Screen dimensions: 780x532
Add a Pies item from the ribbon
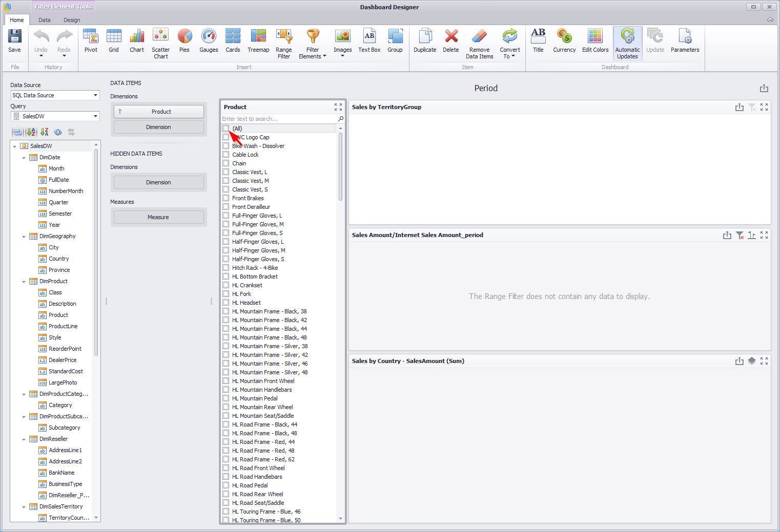tap(184, 41)
